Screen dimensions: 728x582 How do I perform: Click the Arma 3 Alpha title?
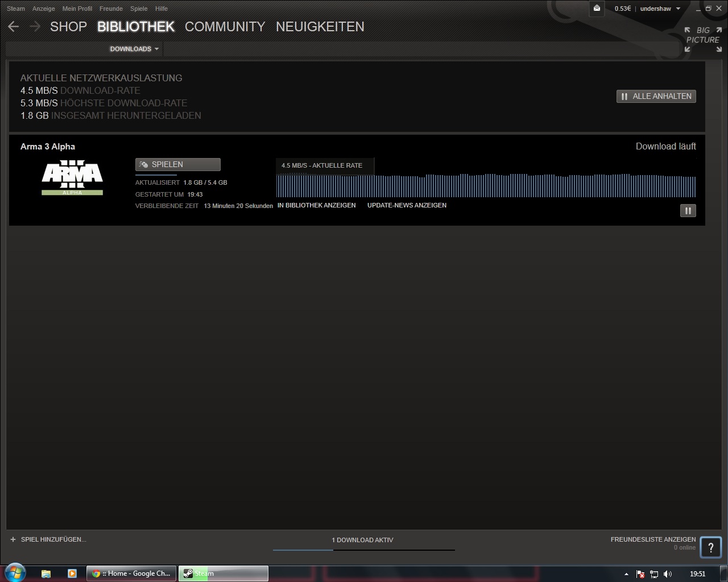click(48, 146)
